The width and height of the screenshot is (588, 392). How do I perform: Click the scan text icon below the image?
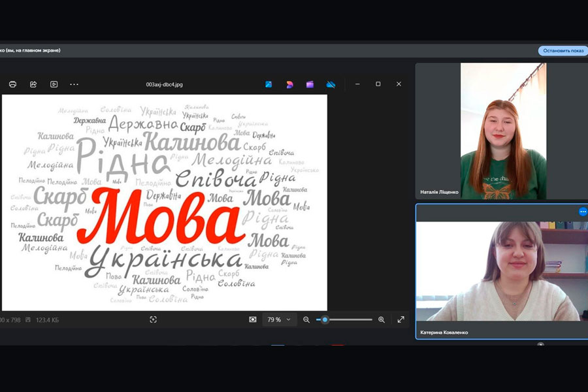[x=153, y=319]
